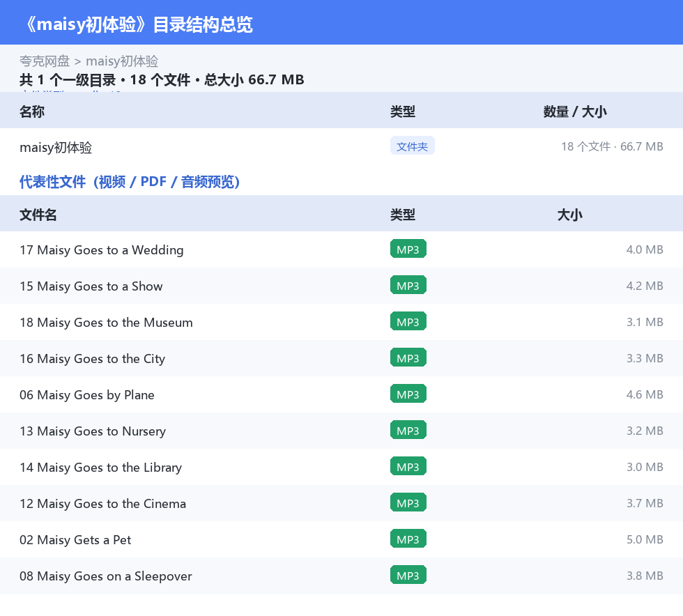683x616 pixels.
Task: Click the 代表性文件 section heading
Action: coord(130,182)
